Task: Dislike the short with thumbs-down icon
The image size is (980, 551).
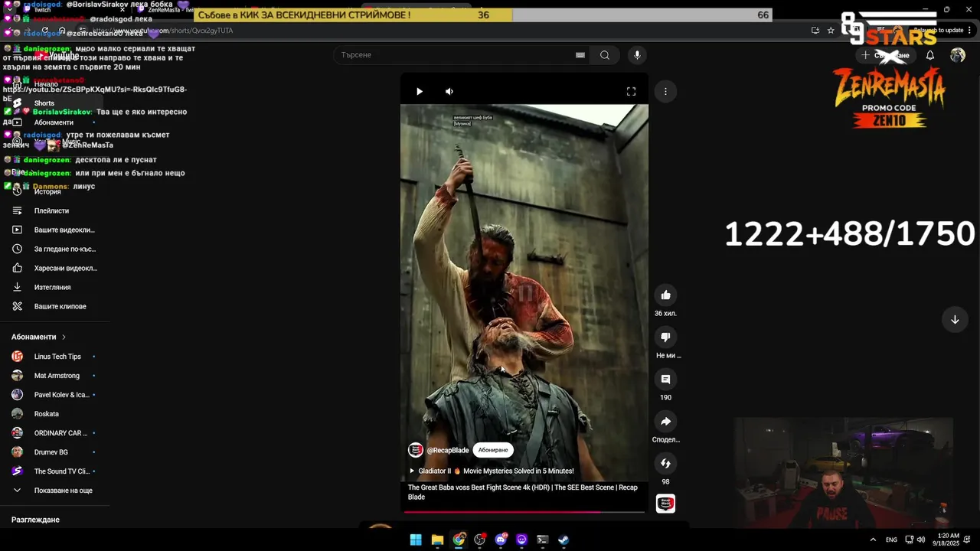Action: (665, 337)
